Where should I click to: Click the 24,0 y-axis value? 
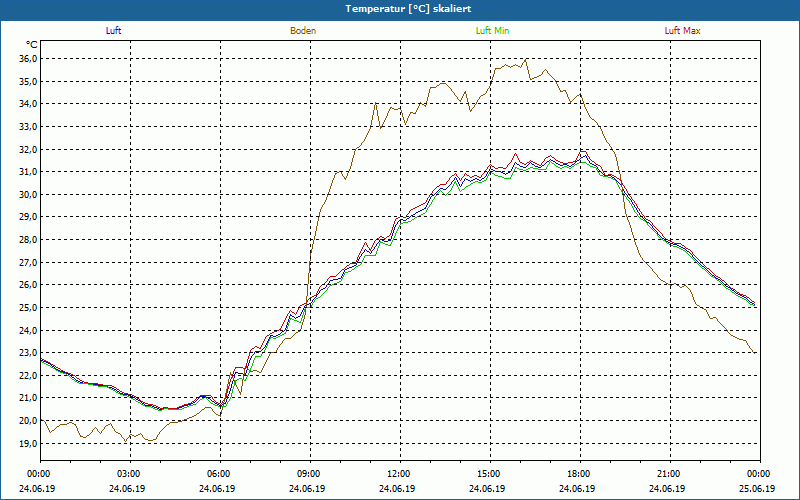(28, 330)
